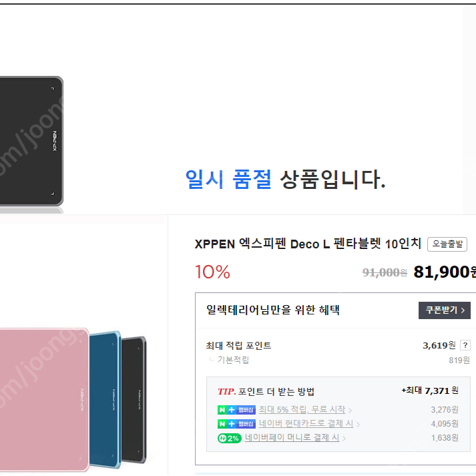Screen dimensions: 476x476
Task: Open the 네이버 현대카드로 결제 시 link
Action: click(x=306, y=423)
